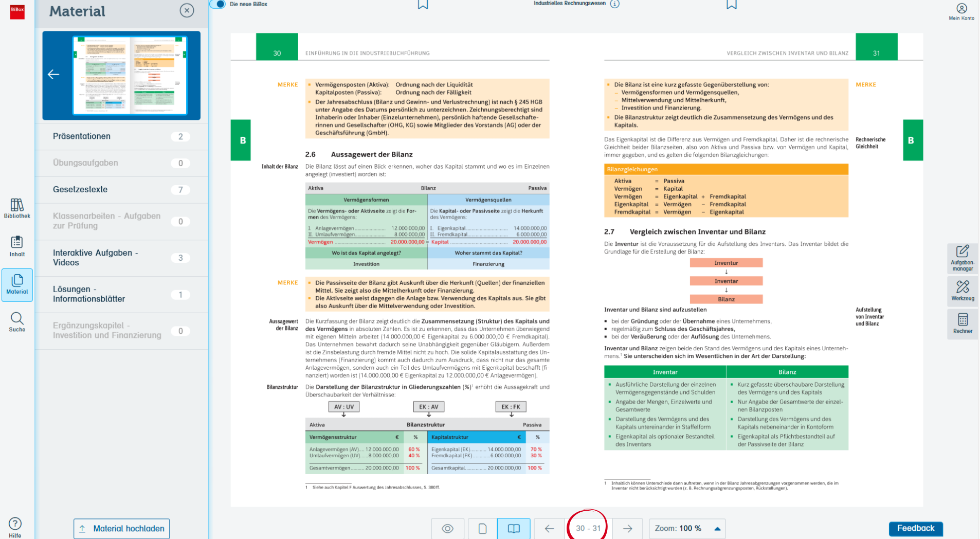Viewport: 980px width, 539px height.
Task: Open the Inhalt table of contents
Action: pyautogui.click(x=17, y=246)
